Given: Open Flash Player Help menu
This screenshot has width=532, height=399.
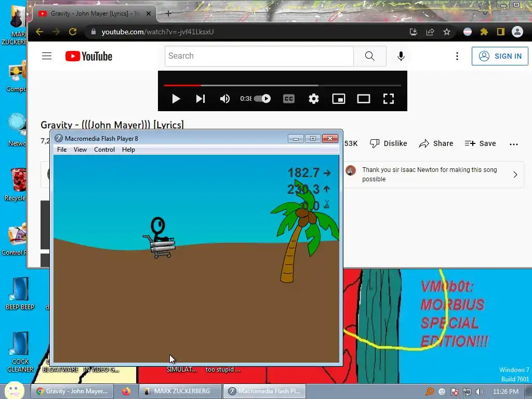Looking at the screenshot, I should click(x=128, y=150).
